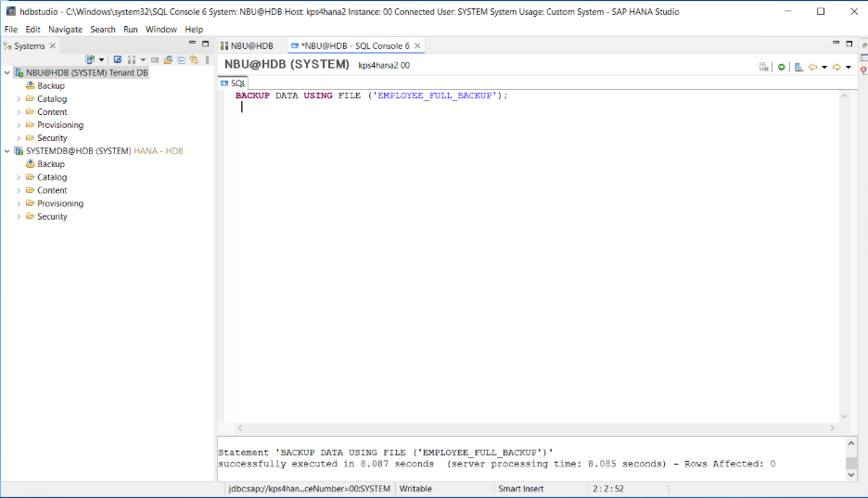Click the result pane scroll down arrow
The image size is (868, 498).
(x=851, y=475)
